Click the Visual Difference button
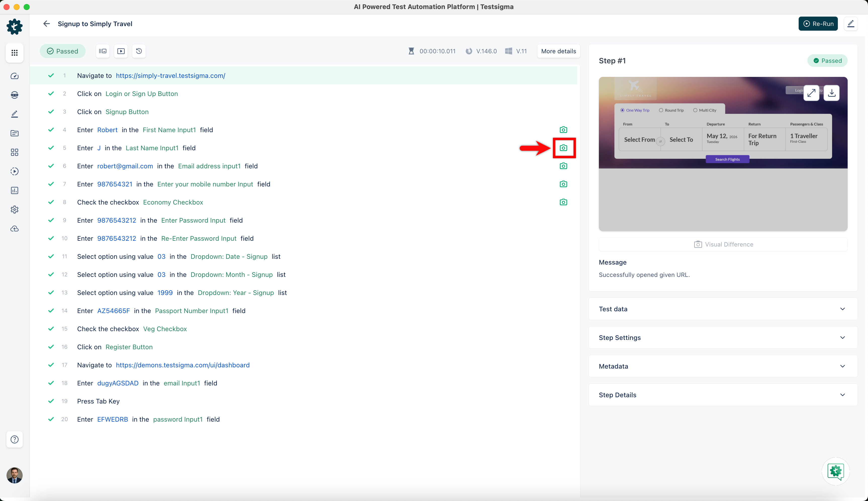This screenshot has height=501, width=868. pos(723,244)
